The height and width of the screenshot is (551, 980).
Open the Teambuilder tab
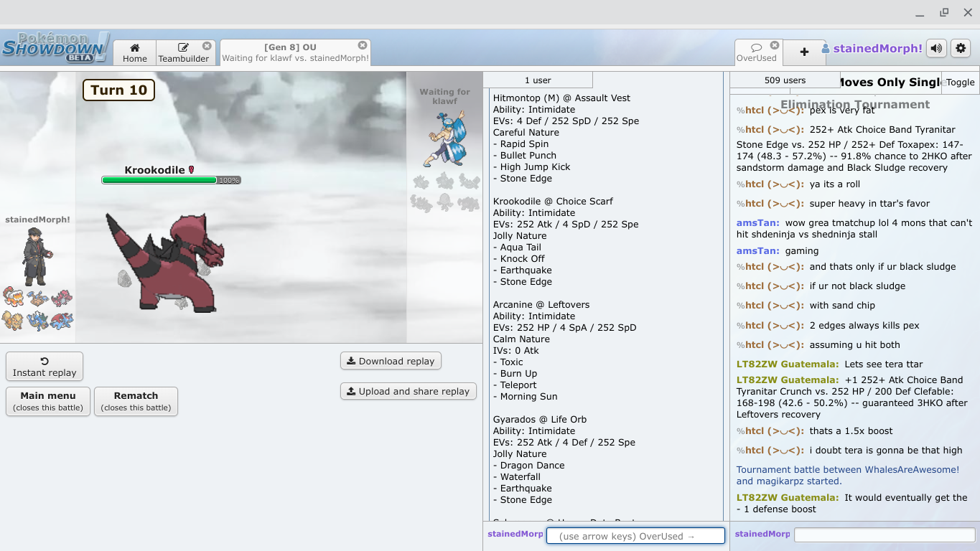pyautogui.click(x=184, y=53)
